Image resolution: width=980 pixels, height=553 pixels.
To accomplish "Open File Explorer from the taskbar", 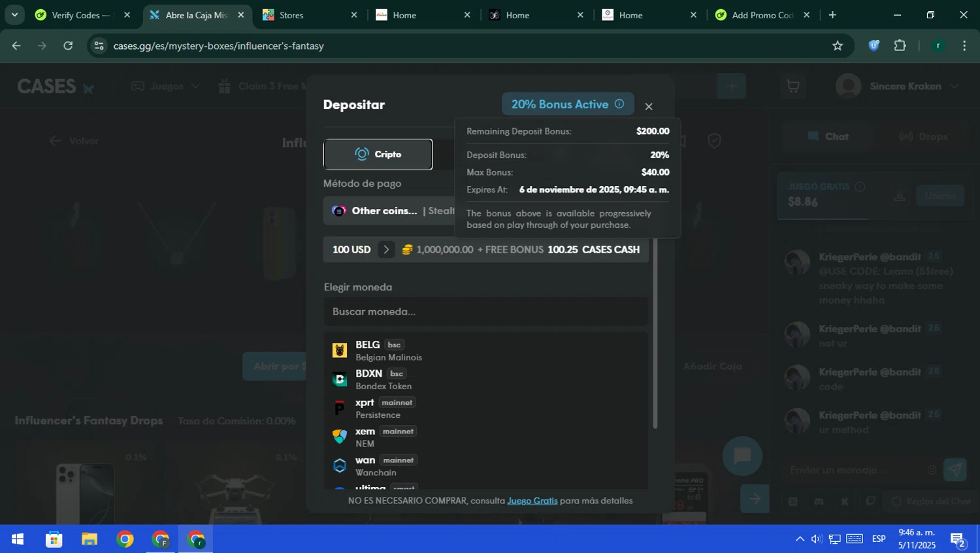I will pyautogui.click(x=89, y=539).
